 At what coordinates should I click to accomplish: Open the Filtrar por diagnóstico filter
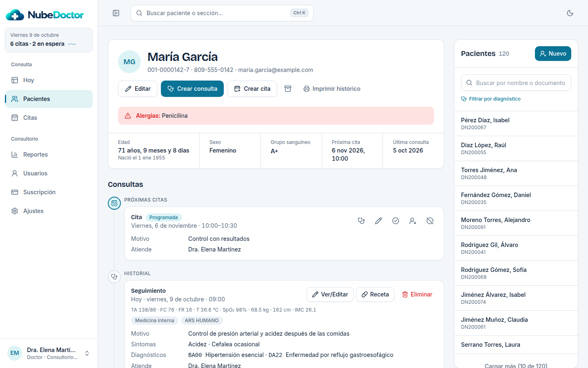pos(491,99)
